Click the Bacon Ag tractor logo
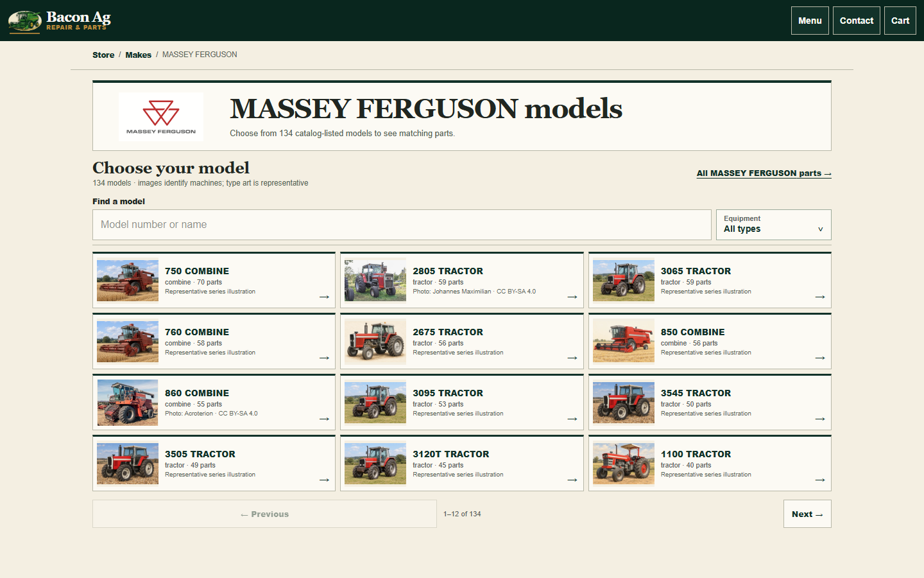 [x=25, y=21]
